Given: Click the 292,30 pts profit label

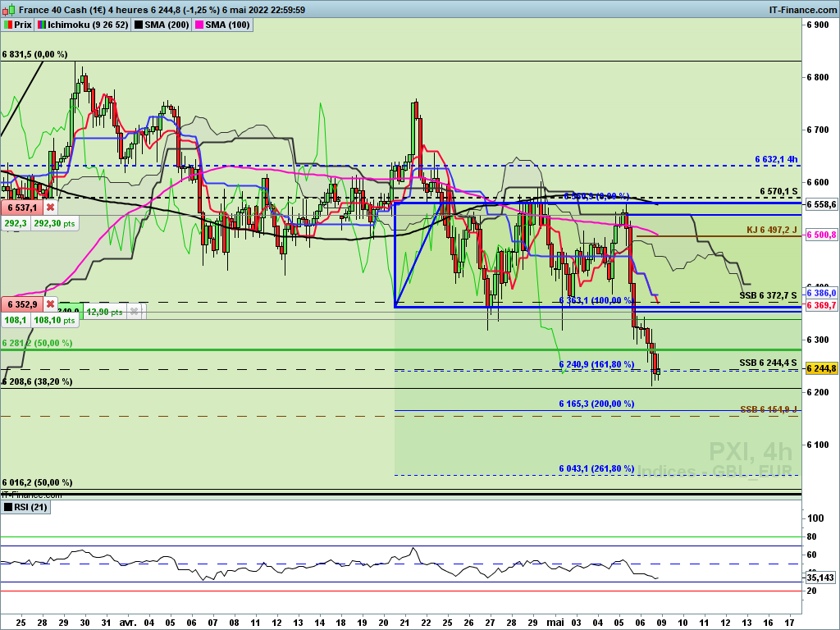Looking at the screenshot, I should point(55,223).
